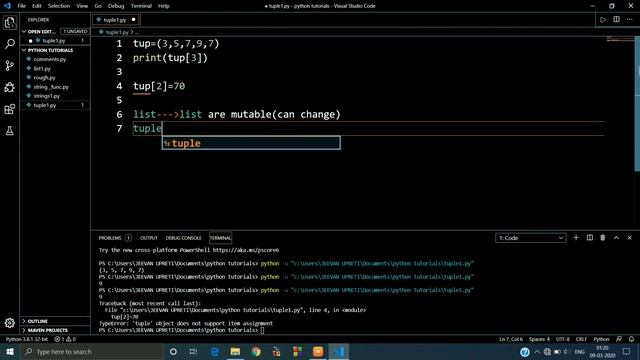This screenshot has height=360, width=640.
Task: Open the Search view in activity bar
Action: (x=9, y=44)
